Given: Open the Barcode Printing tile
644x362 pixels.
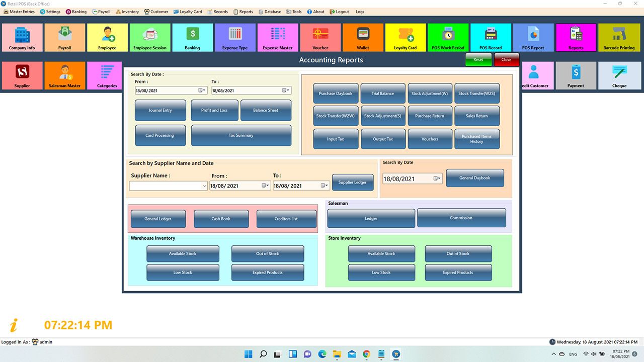Looking at the screenshot, I should coord(619,38).
